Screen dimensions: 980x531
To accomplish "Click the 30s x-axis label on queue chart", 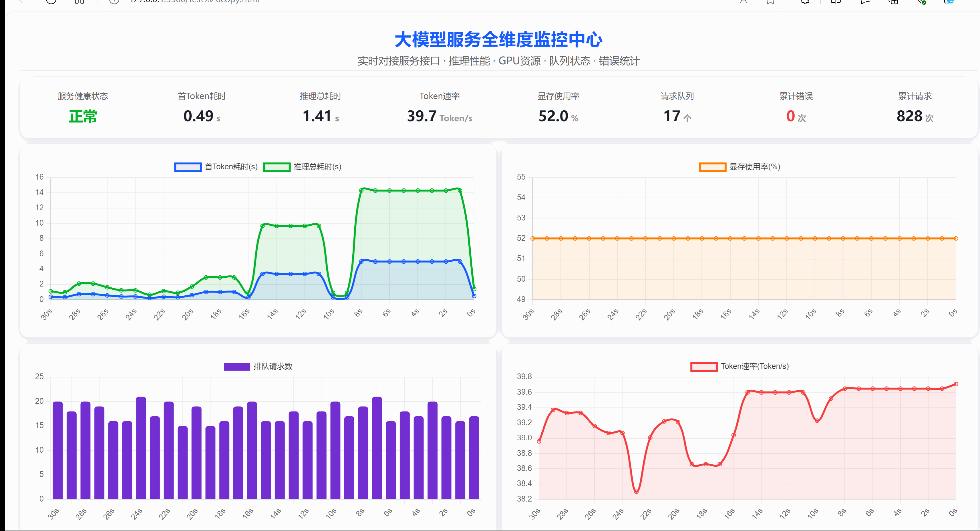I will [54, 514].
